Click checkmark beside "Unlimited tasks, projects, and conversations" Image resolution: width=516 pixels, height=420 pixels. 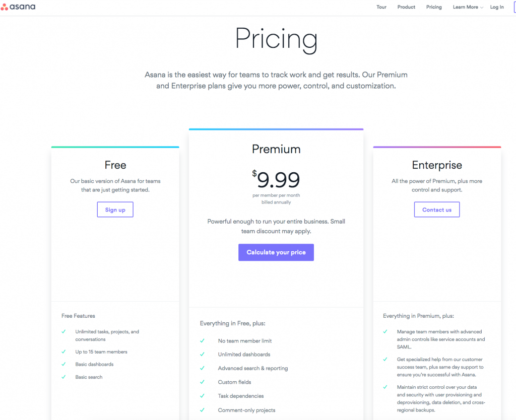(x=63, y=332)
